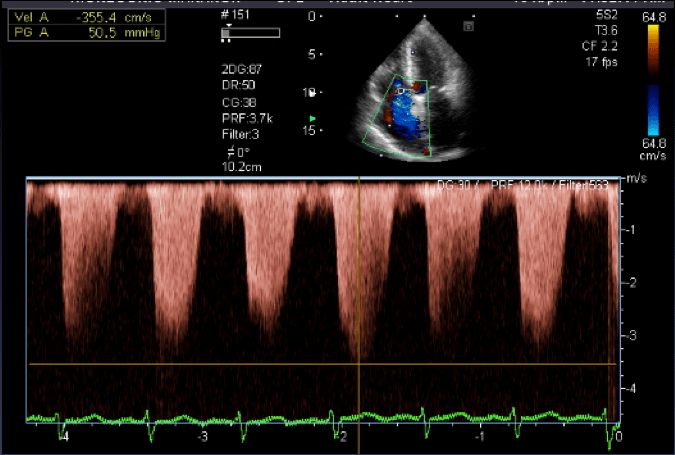Click the cine frame progress bar under #151

250,33
